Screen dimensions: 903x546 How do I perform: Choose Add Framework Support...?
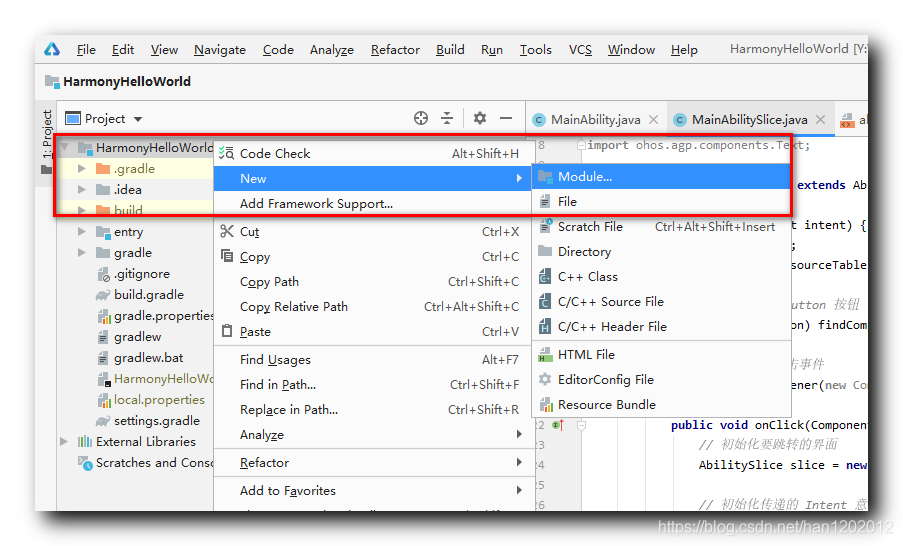coord(374,203)
